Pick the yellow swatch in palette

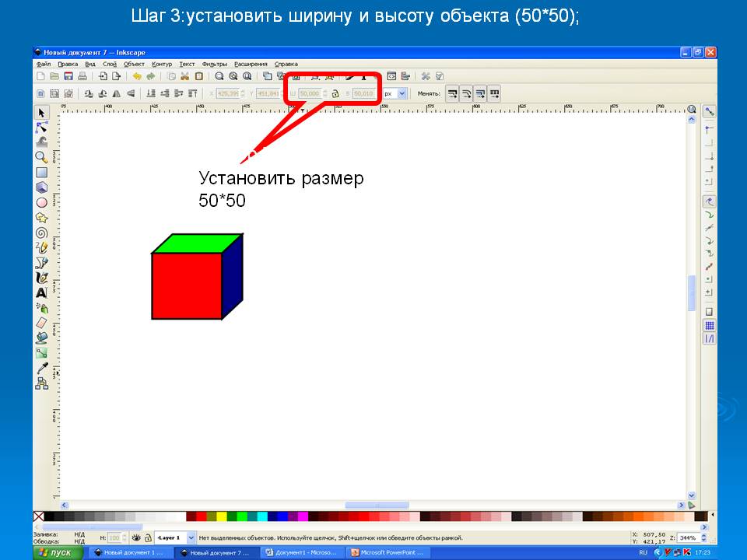pyautogui.click(x=221, y=516)
